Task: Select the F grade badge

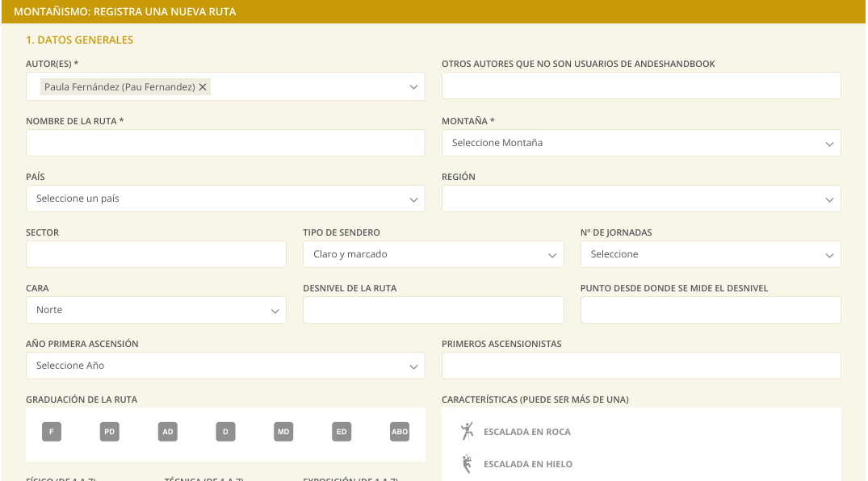Action: (x=52, y=432)
